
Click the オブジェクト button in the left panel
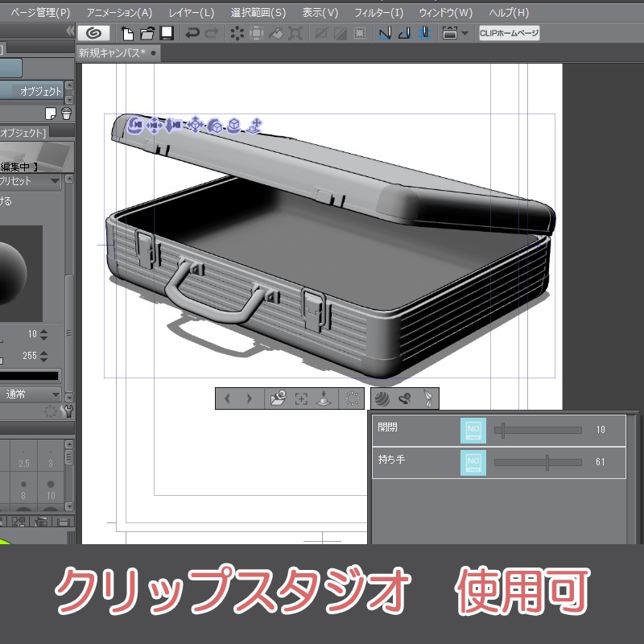[x=39, y=91]
